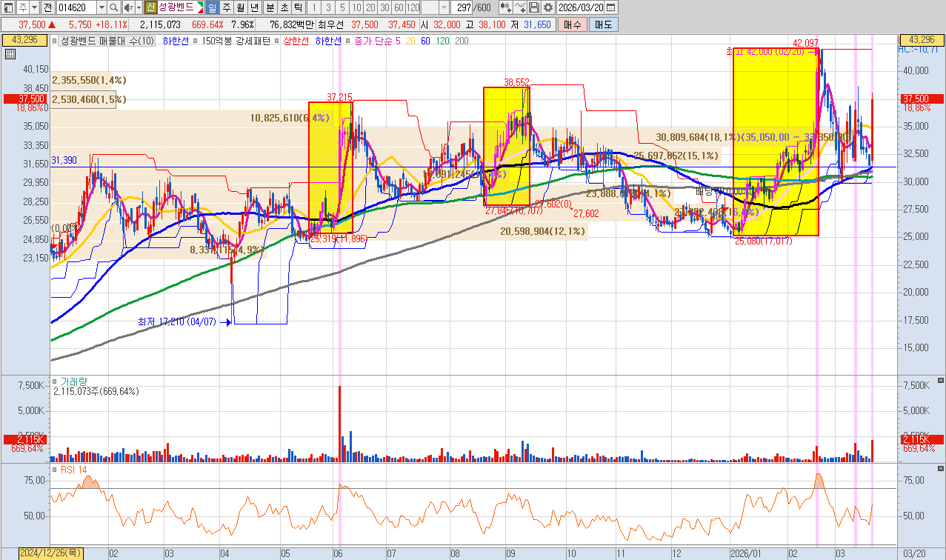This screenshot has width=946, height=560.
Task: Select the 초 second period tab
Action: click(x=284, y=7)
